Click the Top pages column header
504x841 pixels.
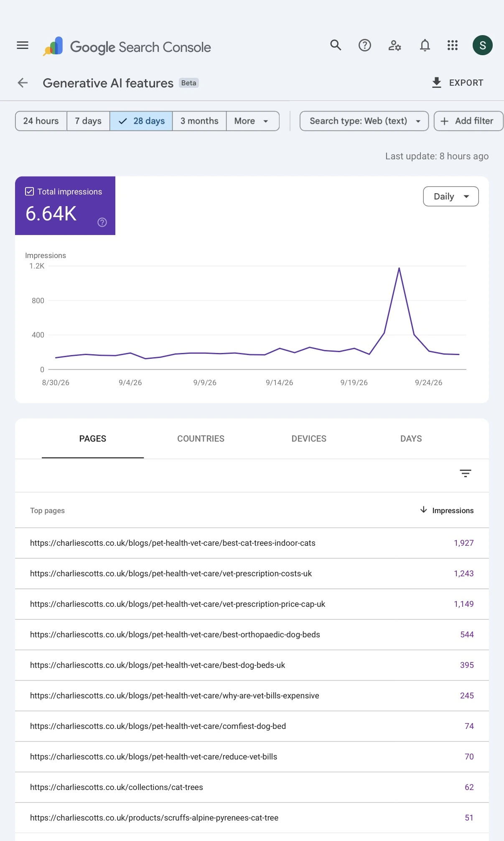coord(47,511)
